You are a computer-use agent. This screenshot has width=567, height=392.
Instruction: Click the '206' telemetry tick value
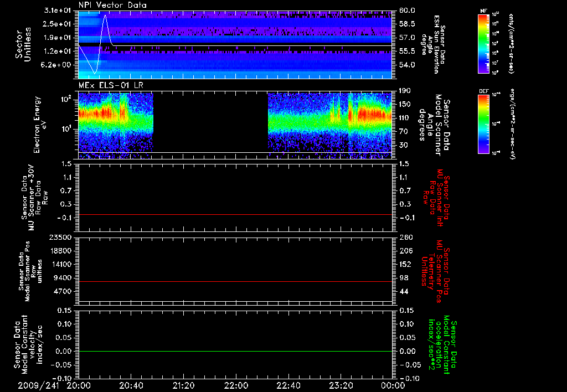click(x=405, y=251)
